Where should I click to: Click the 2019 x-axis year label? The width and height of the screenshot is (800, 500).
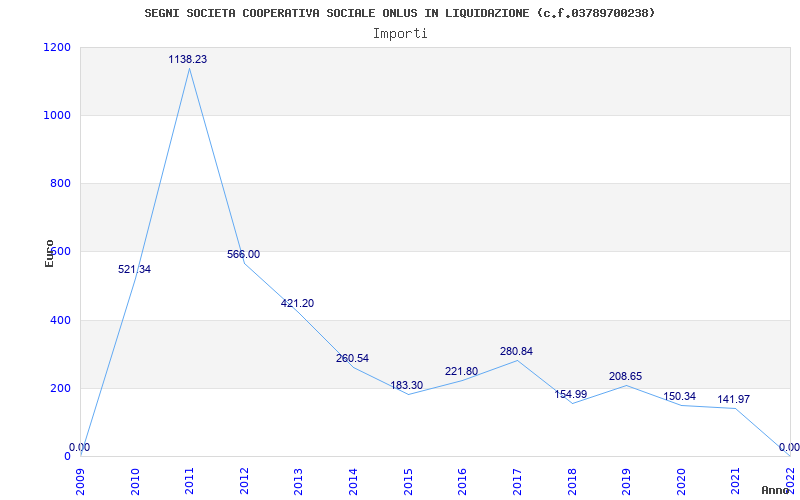click(x=626, y=482)
